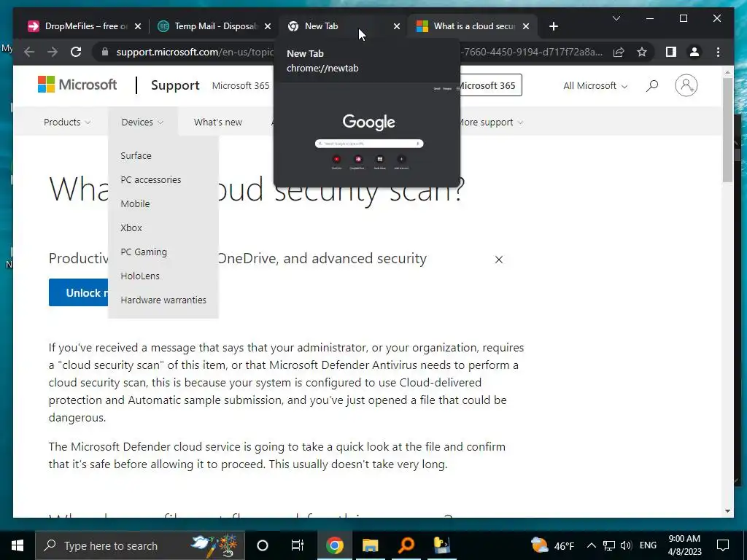Close the Temp Mail tab
Screen dimensions: 747x560
tap(268, 26)
